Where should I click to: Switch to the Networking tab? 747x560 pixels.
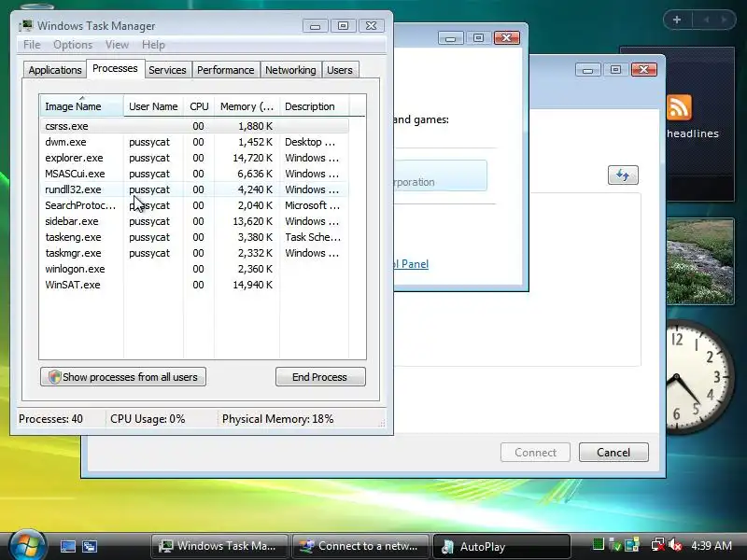pyautogui.click(x=290, y=70)
